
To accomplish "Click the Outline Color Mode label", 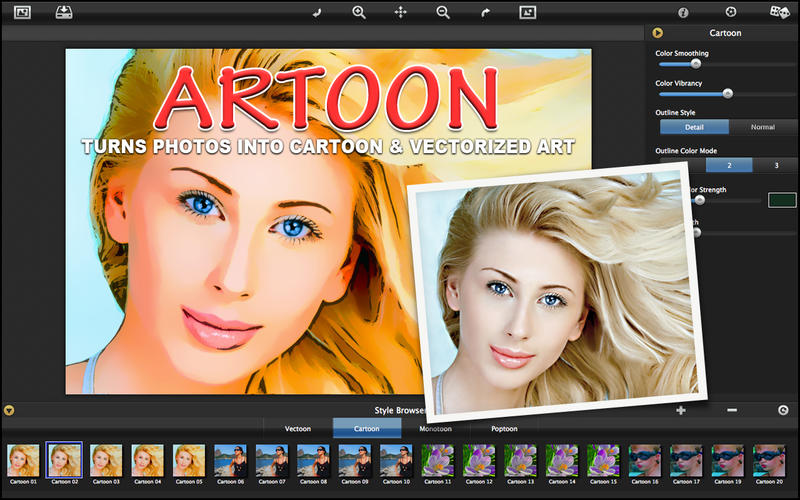I will (x=686, y=151).
